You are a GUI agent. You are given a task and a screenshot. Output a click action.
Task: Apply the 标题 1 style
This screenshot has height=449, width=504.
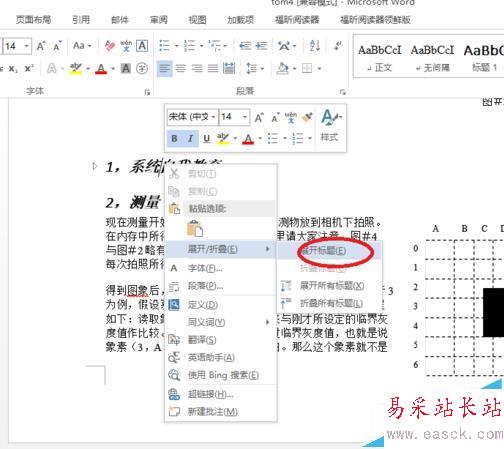click(x=484, y=57)
